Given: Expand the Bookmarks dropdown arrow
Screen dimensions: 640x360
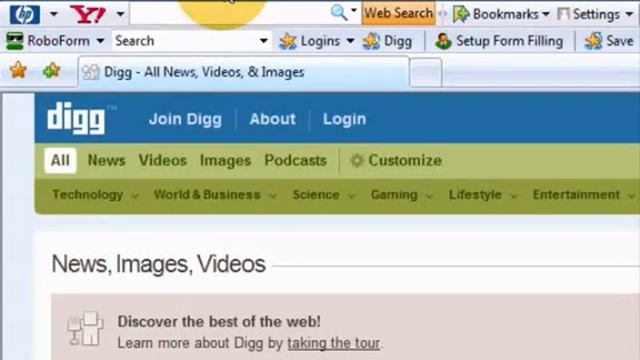Looking at the screenshot, I should (x=546, y=15).
